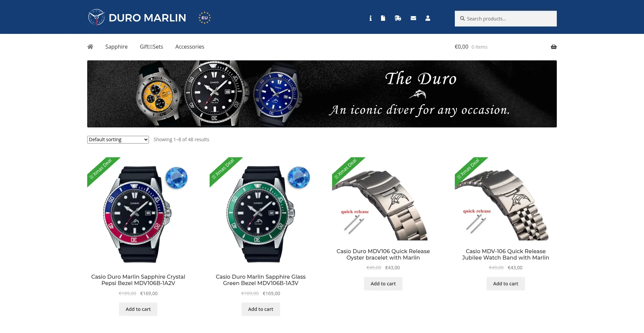The width and height of the screenshot is (644, 333).
Task: Open the contact envelope icon
Action: pyautogui.click(x=413, y=18)
